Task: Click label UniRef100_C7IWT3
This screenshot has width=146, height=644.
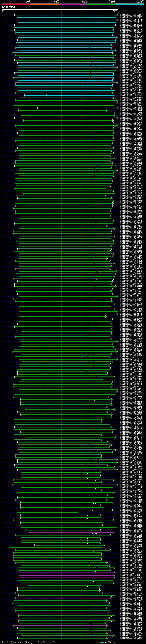Action: coord(131,359)
